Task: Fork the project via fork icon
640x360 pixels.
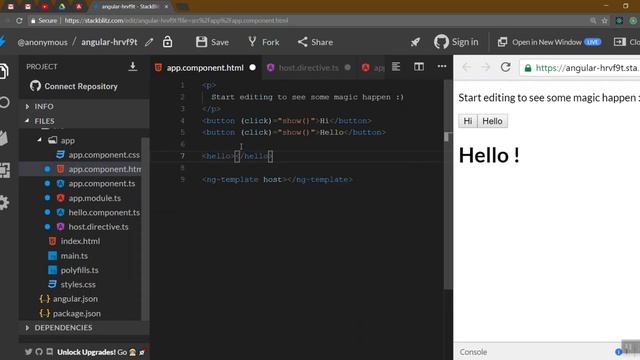Action: click(252, 42)
